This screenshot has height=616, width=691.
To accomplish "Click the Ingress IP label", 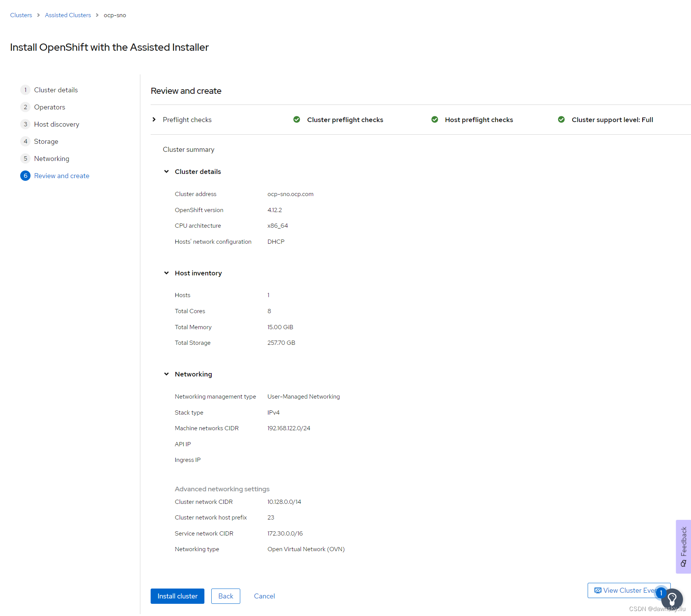I will click(x=188, y=460).
